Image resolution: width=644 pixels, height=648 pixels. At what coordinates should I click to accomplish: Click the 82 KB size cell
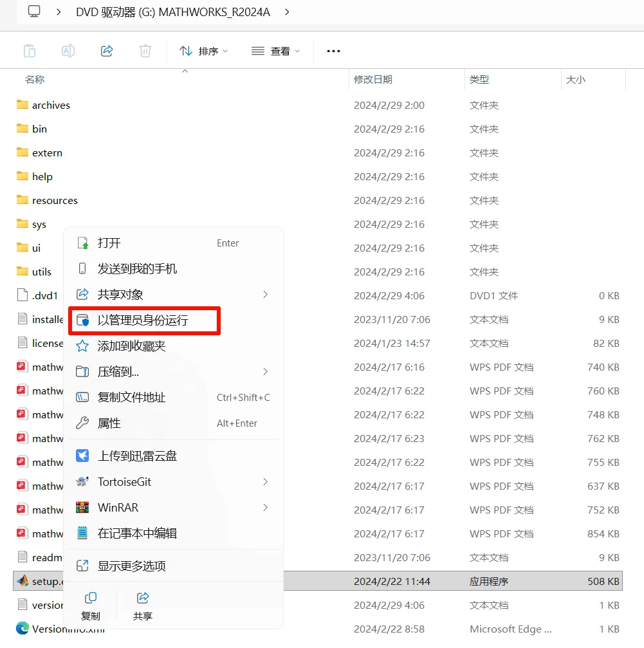coord(606,343)
